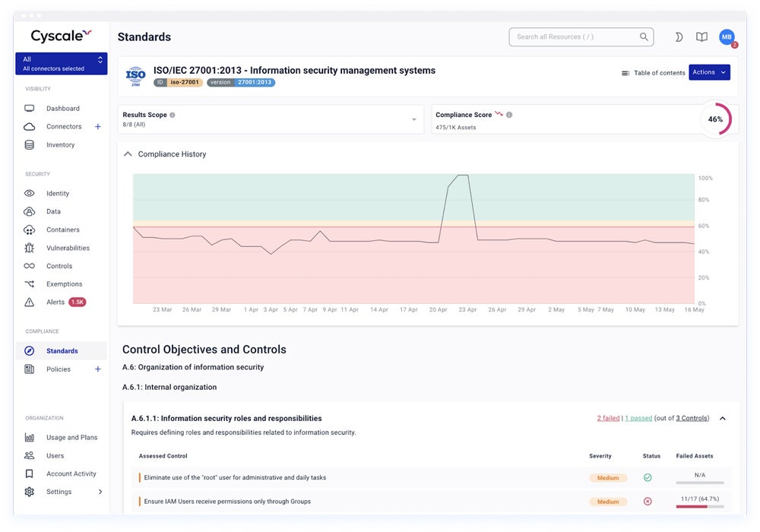Open the documentation book icon

coord(701,37)
